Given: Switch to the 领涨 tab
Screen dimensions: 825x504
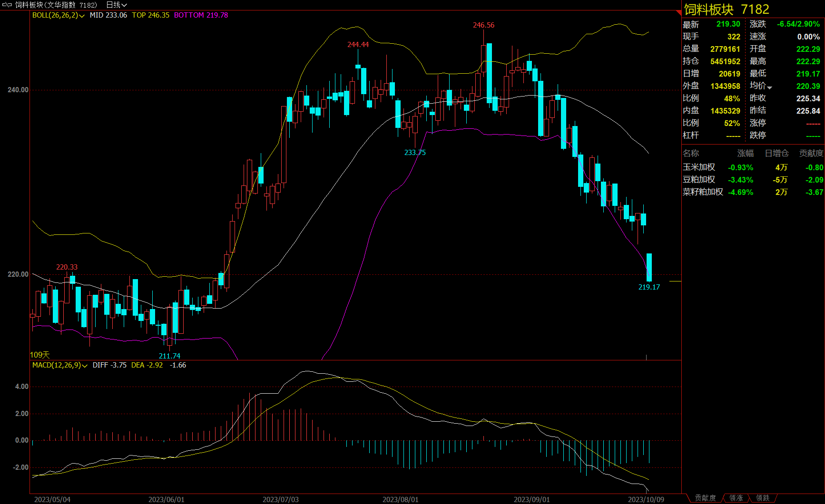Looking at the screenshot, I should pos(736,498).
